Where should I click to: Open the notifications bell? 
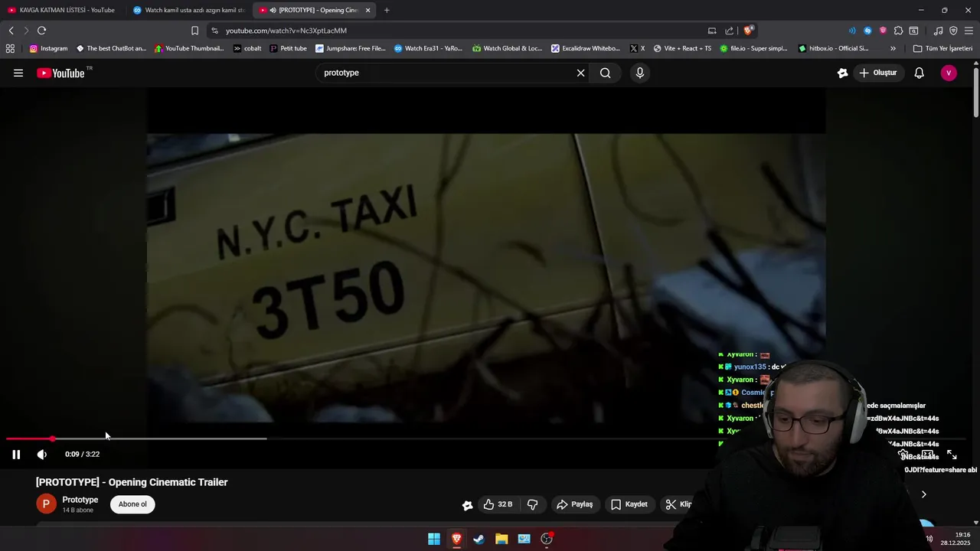(919, 73)
